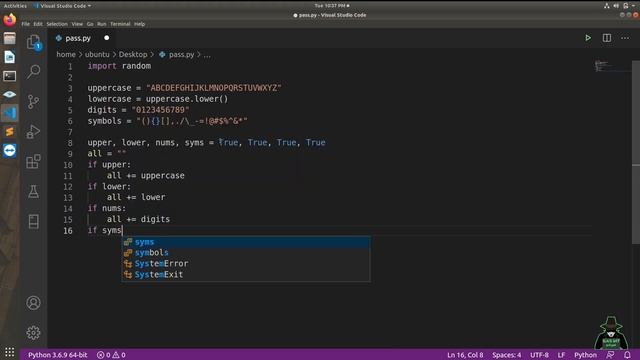Open the Edit menu
The image size is (640, 360).
tap(38, 24)
